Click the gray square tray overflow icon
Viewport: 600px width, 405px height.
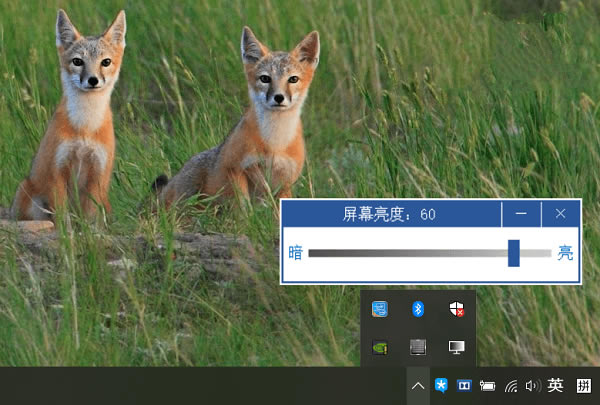419,348
